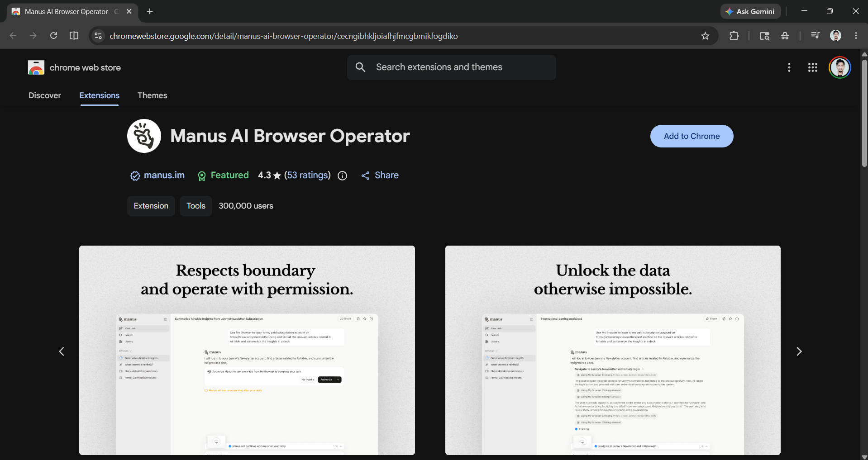This screenshot has height=460, width=868.
Task: Open the web store three-dot options menu
Action: click(789, 67)
